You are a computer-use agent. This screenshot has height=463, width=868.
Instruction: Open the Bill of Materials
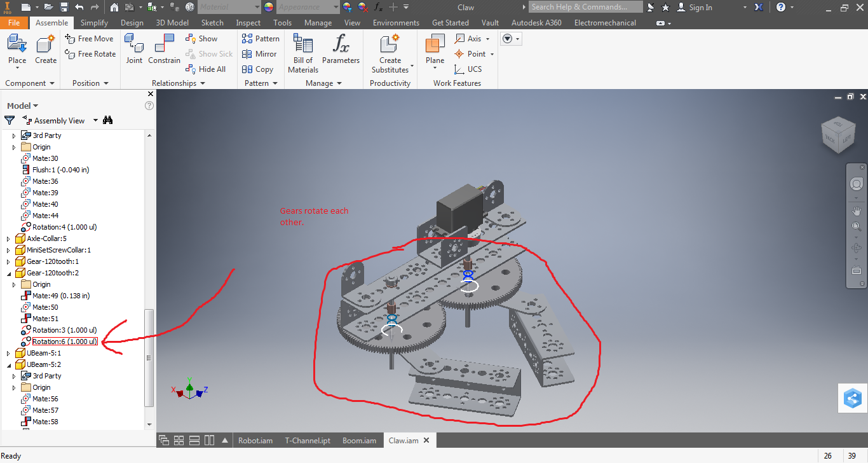(302, 52)
